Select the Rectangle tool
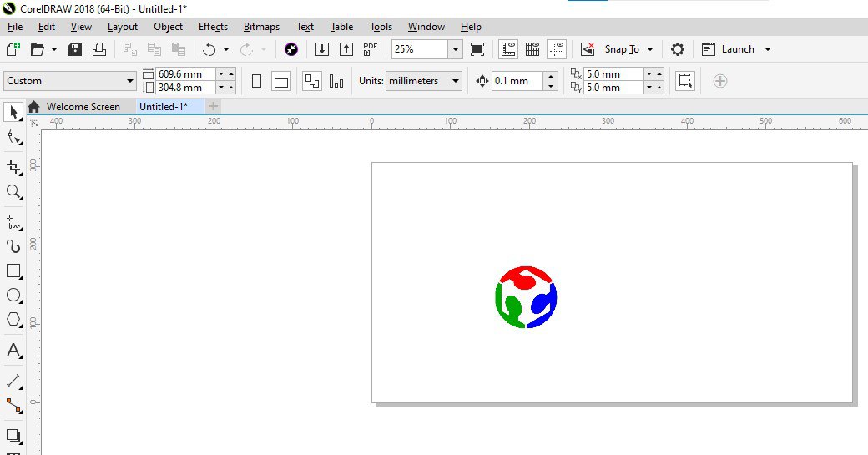Viewport: 868px width, 455px height. click(x=13, y=270)
